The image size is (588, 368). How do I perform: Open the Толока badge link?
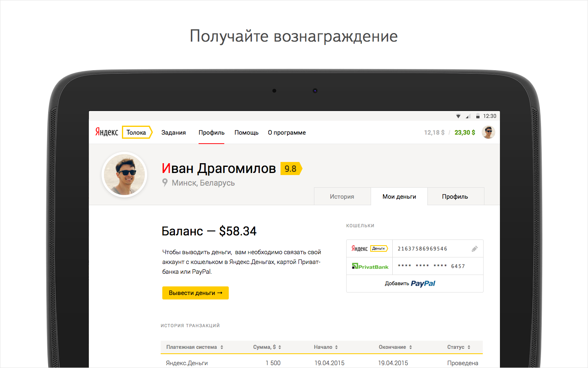click(x=137, y=132)
